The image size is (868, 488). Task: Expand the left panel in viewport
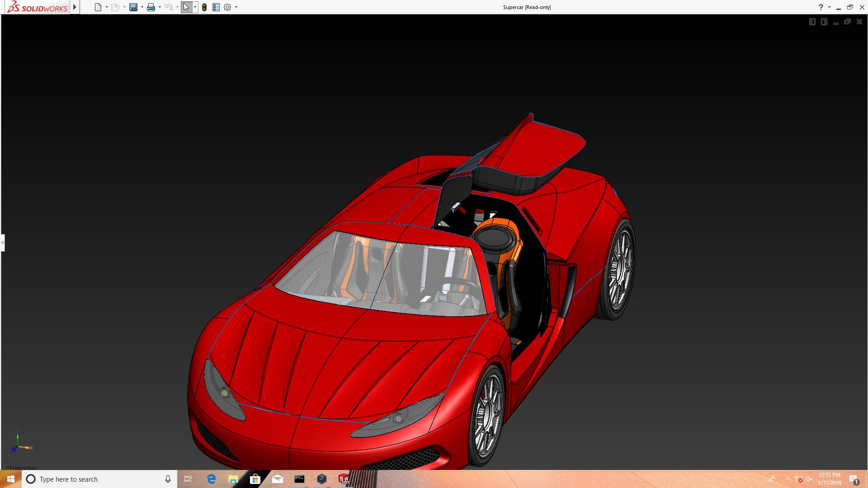point(812,22)
